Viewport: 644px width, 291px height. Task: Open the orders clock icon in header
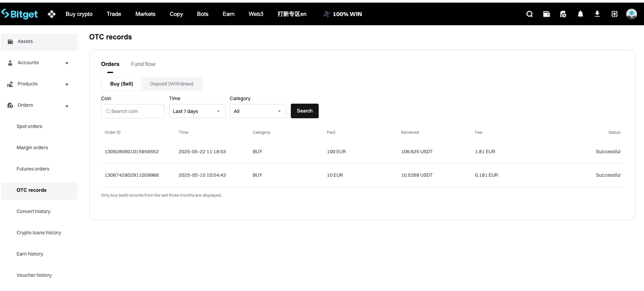[x=563, y=14]
